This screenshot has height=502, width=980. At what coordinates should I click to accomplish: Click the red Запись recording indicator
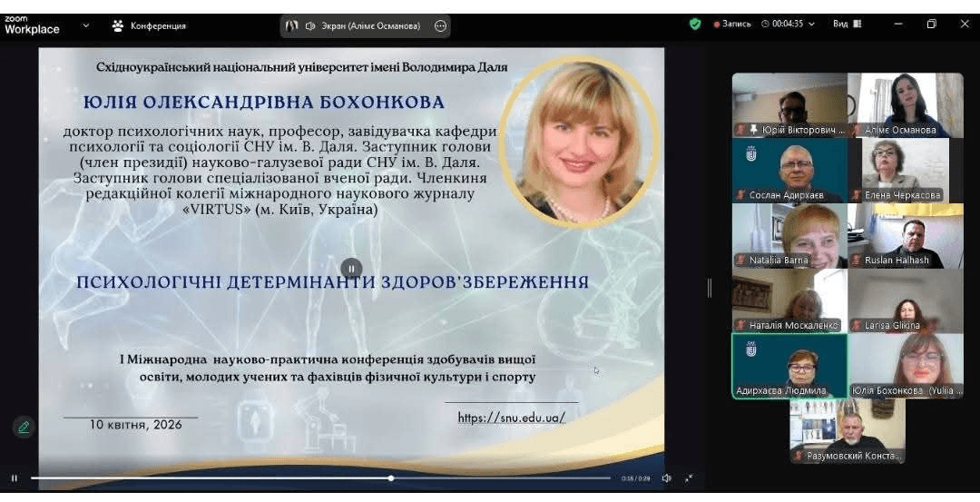click(x=732, y=24)
